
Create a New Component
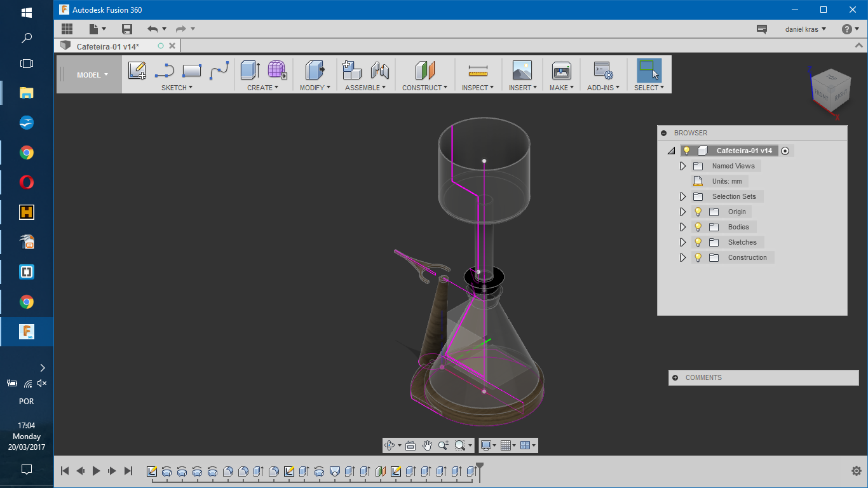(x=351, y=70)
